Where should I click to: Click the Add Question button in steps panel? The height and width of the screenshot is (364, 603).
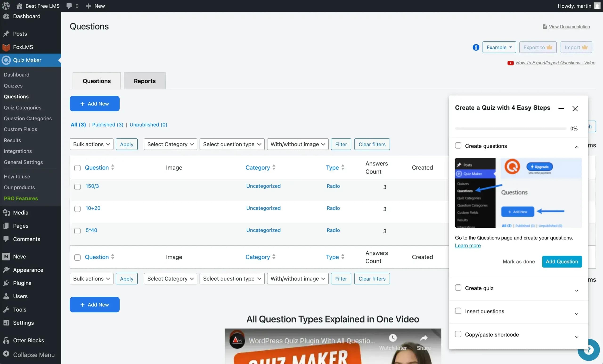click(x=562, y=262)
